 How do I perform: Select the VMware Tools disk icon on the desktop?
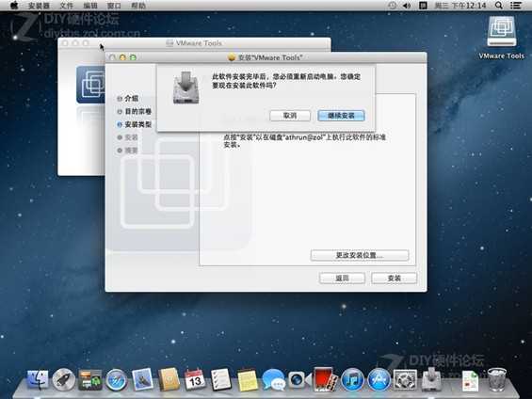[x=502, y=31]
